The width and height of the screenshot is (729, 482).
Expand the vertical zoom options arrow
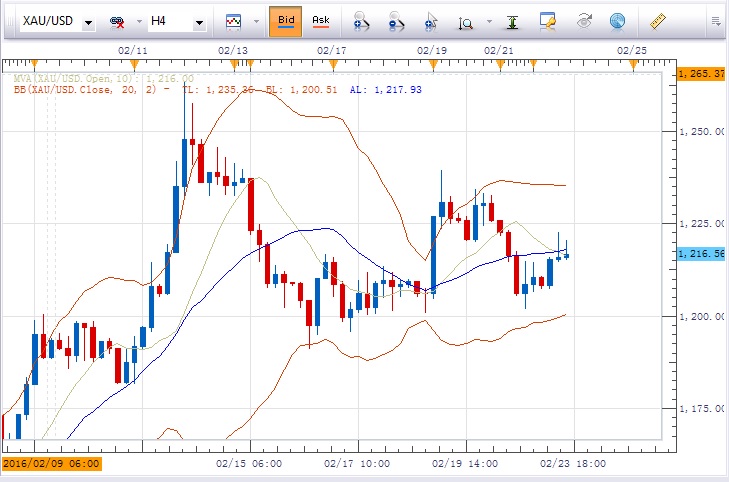tap(489, 21)
